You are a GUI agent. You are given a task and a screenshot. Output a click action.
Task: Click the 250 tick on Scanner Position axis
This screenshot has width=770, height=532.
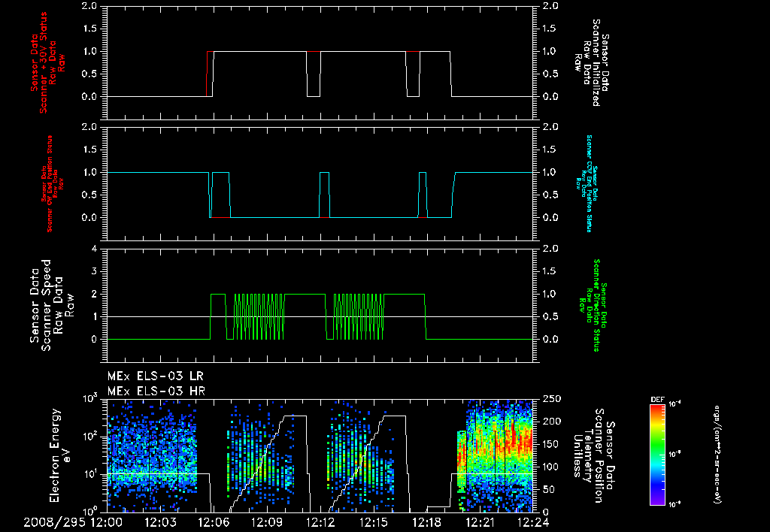[550, 399]
